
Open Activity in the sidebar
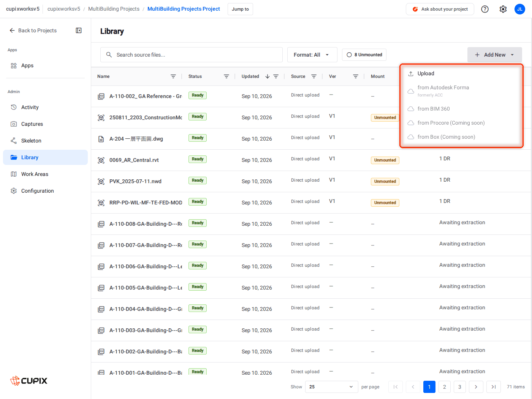click(x=45, y=107)
